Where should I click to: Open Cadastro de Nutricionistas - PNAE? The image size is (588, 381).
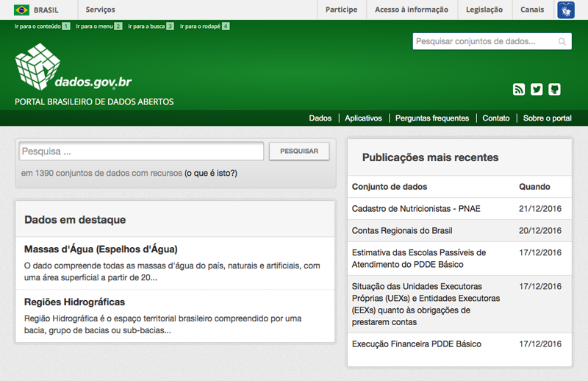416,209
